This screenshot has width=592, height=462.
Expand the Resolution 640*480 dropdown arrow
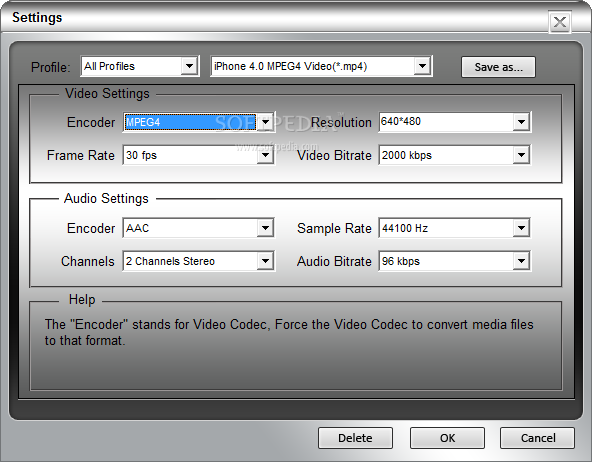tap(521, 122)
